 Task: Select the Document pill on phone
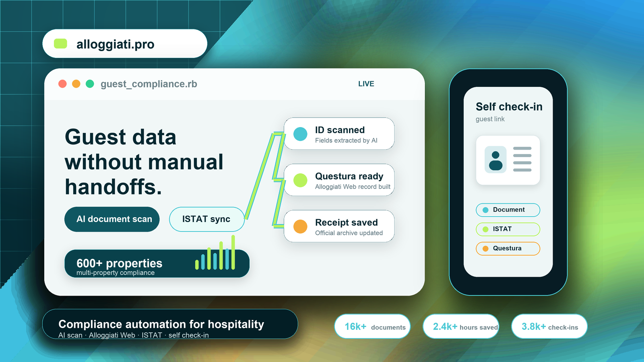(508, 210)
